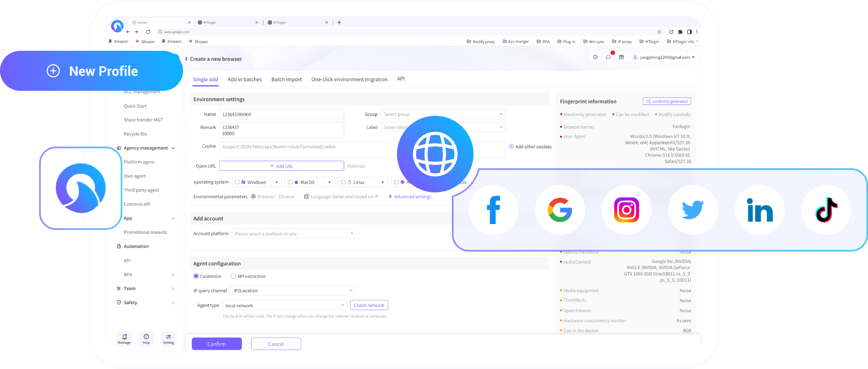868x369 pixels.
Task: Open the chat messages icon with red badge
Action: 608,57
